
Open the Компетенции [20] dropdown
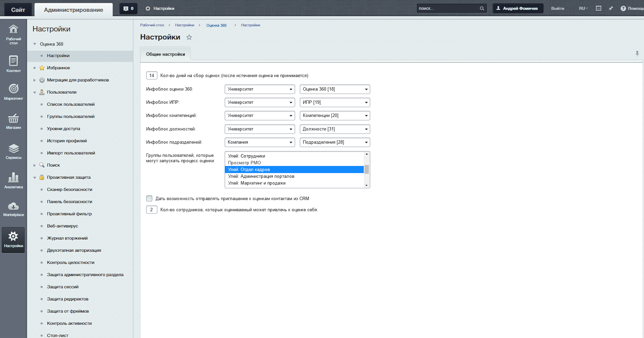[335, 116]
